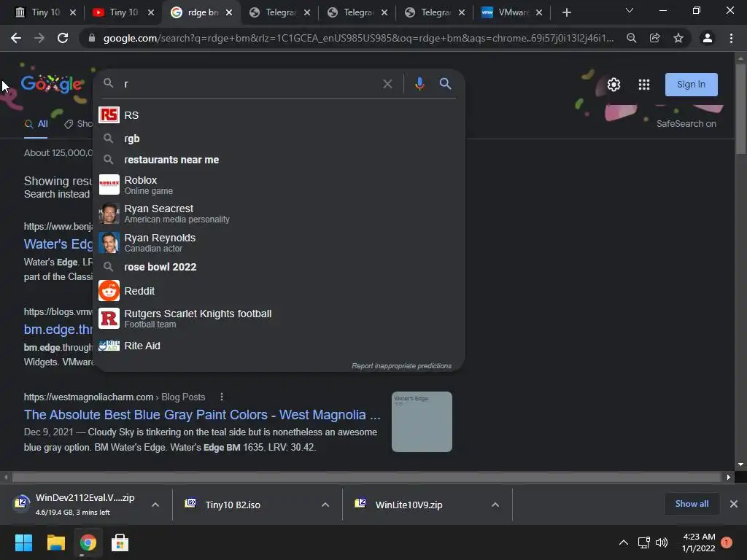Image resolution: width=747 pixels, height=560 pixels.
Task: Select Rutgers Scarlet Knights football suggestion
Action: click(279, 319)
